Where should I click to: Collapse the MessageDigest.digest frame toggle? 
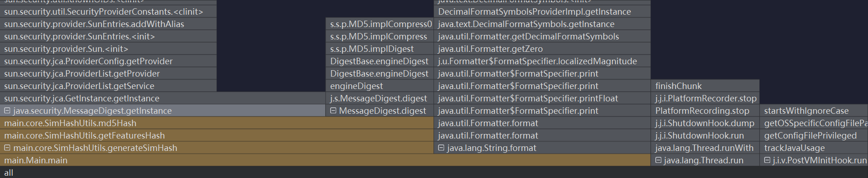pos(333,111)
